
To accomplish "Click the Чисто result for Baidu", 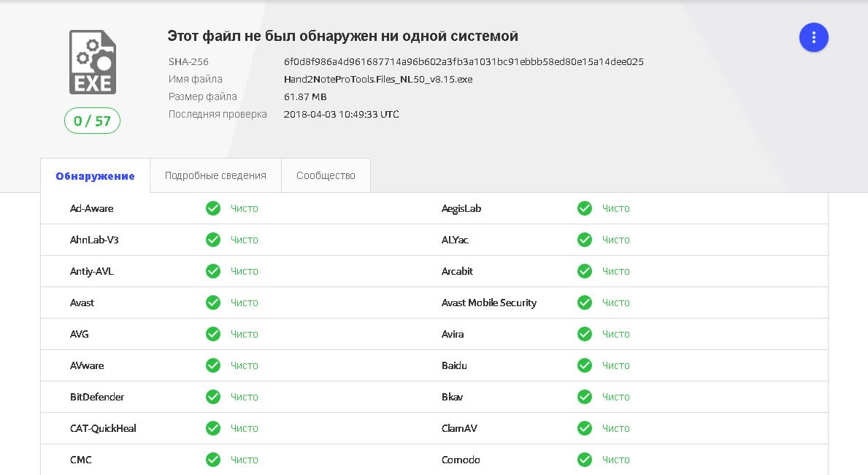I will coord(615,365).
